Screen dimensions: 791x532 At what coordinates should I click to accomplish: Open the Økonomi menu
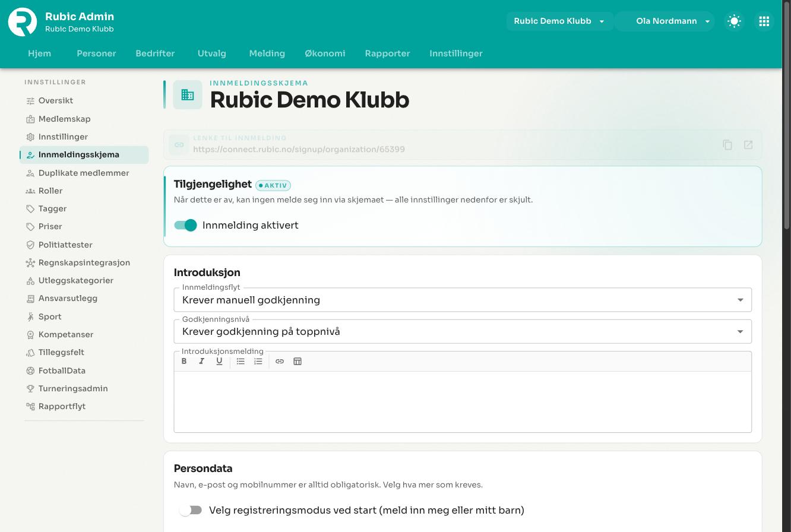(325, 53)
